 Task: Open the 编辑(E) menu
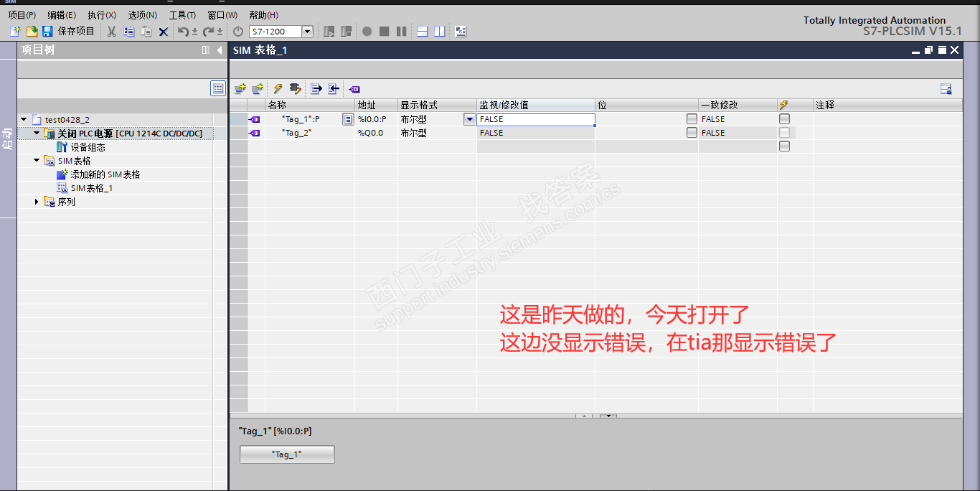point(62,15)
